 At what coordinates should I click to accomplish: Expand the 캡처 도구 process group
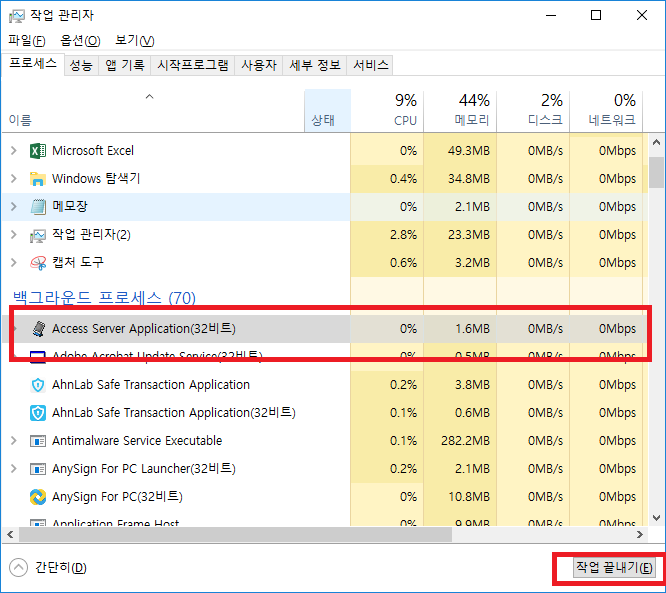14,263
